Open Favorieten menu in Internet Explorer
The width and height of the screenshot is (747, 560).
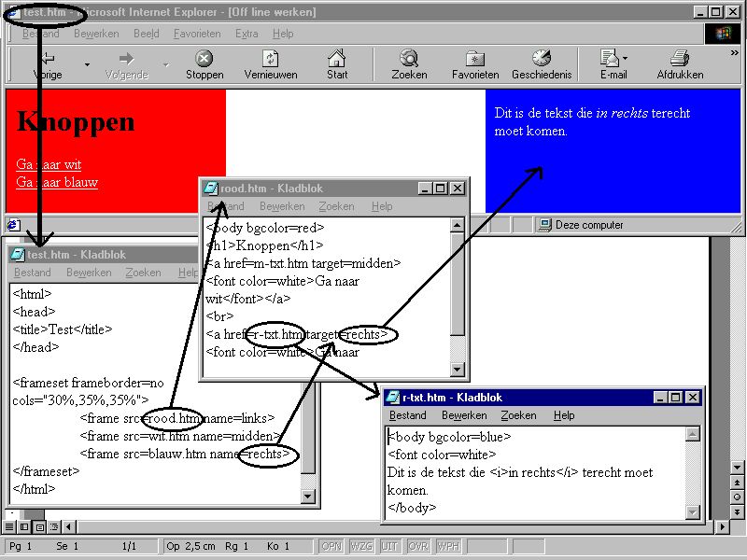click(x=197, y=34)
